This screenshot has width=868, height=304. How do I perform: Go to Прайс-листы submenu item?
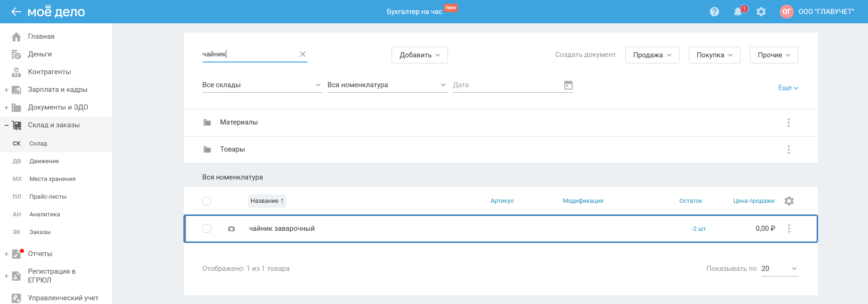tap(48, 197)
